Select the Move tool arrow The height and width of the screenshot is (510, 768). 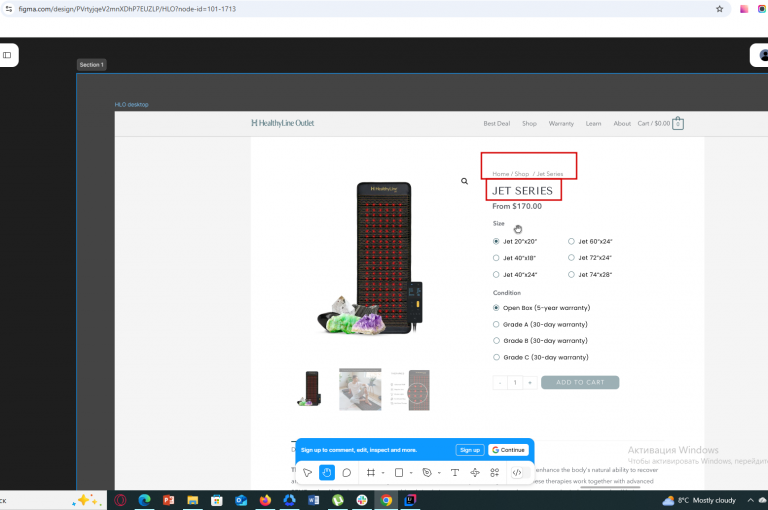point(308,473)
